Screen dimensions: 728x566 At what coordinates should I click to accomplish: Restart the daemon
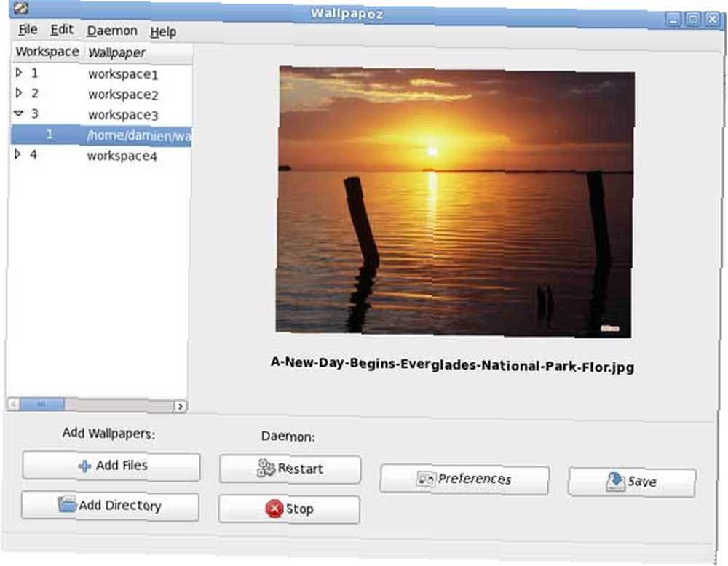[290, 469]
